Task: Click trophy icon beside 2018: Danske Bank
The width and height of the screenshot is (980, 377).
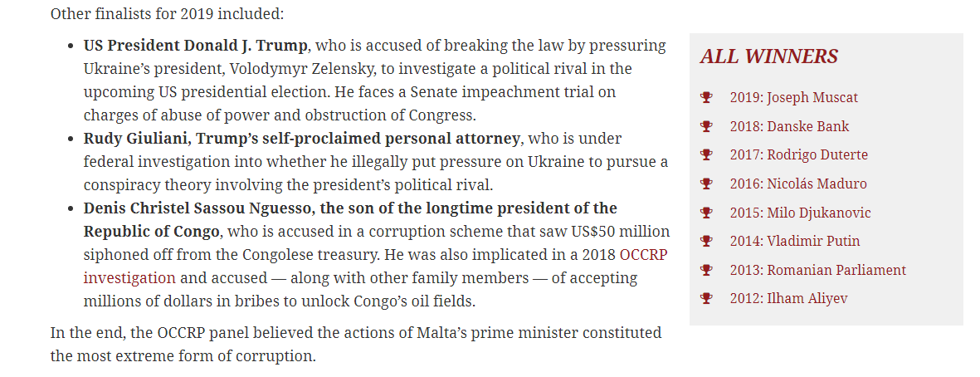Action: point(706,126)
